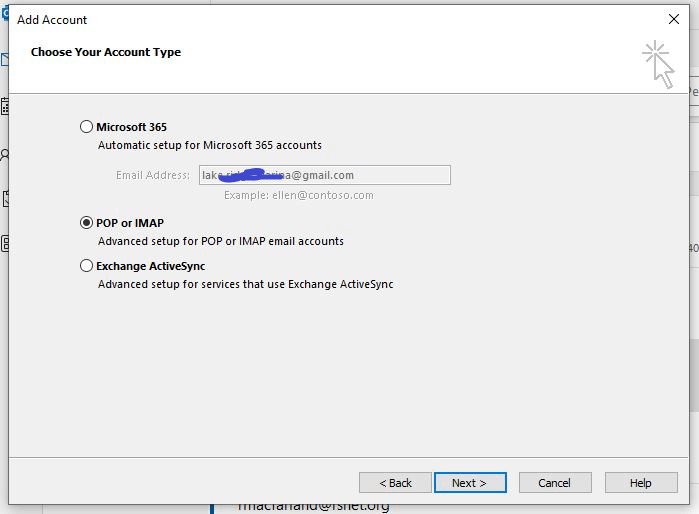The image size is (699, 514).
Task: Click 'Advanced setup for POP or IMAP email accounts'
Action: click(x=221, y=241)
